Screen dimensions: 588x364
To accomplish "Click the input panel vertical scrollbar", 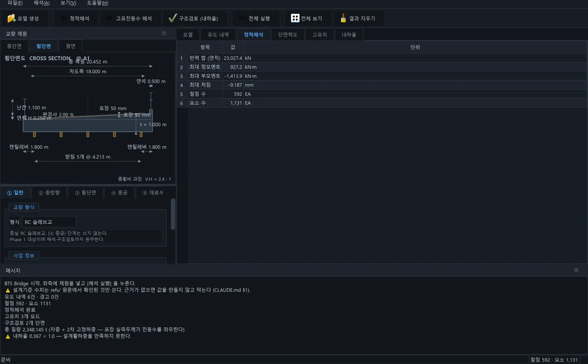I will pyautogui.click(x=173, y=214).
